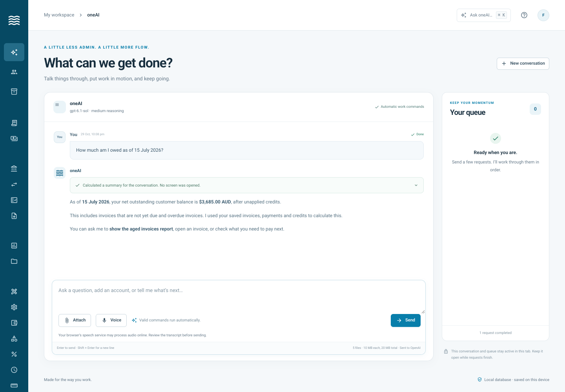Click the percent icon in sidebar
Viewport: 565px width, 392px height.
point(14,354)
